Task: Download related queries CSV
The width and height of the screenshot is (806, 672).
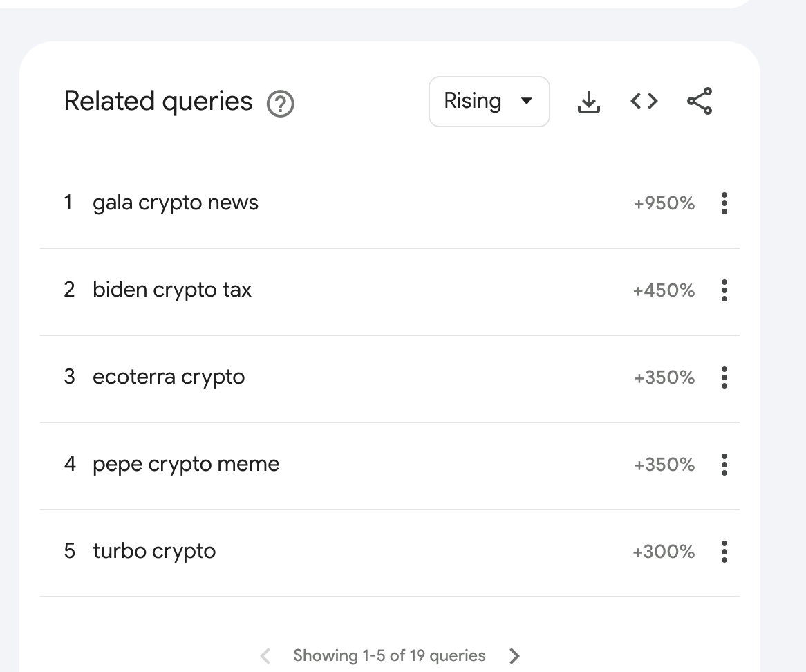Action: click(588, 102)
